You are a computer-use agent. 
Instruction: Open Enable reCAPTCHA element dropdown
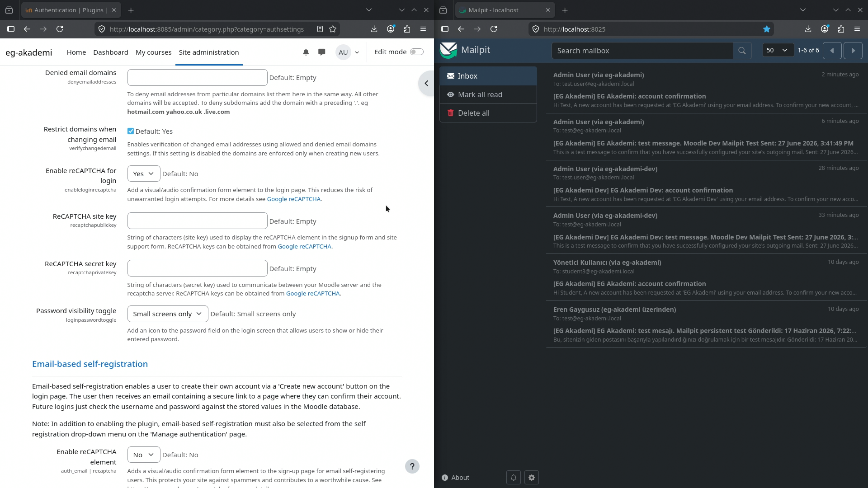click(x=144, y=455)
